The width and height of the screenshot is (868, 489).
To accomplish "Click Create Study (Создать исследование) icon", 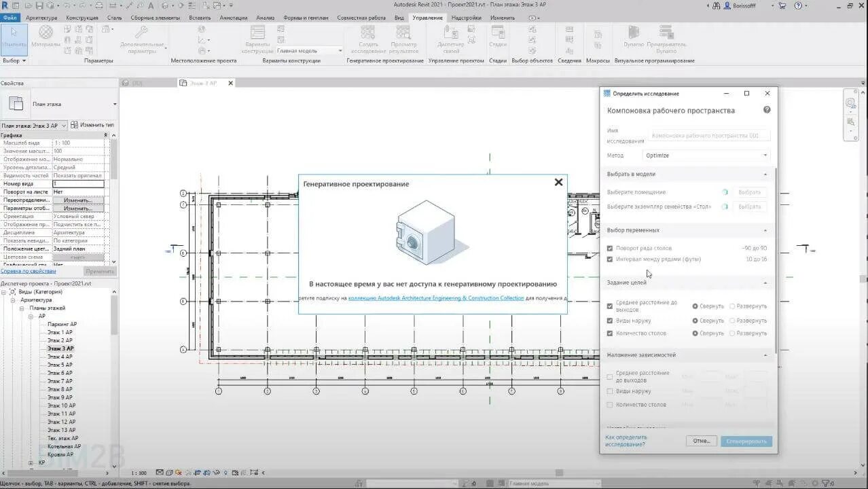I will point(368,32).
